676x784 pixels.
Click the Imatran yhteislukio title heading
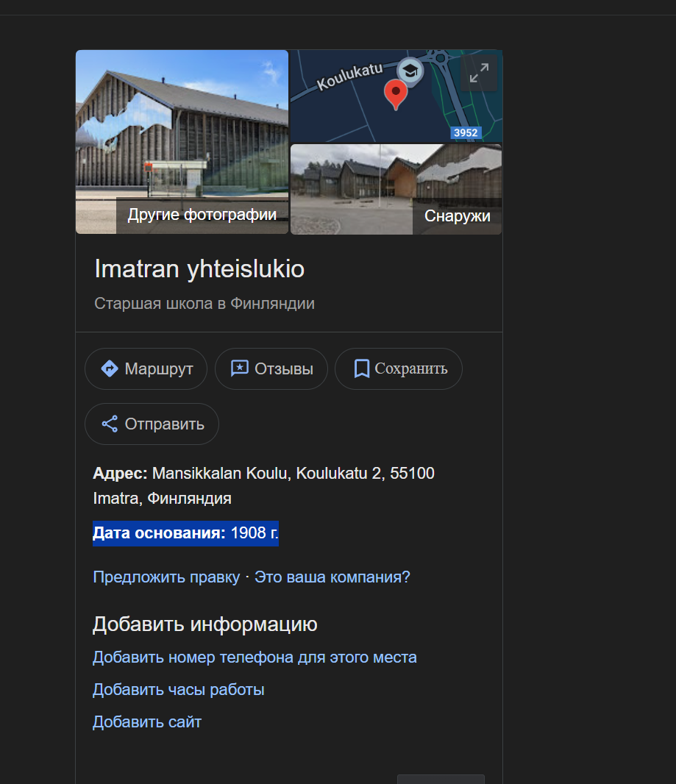[199, 269]
